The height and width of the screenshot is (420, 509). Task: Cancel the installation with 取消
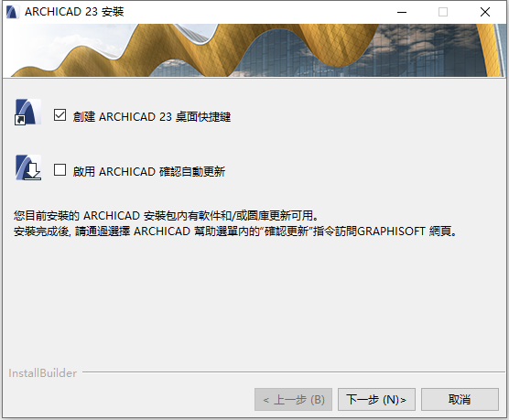click(460, 400)
